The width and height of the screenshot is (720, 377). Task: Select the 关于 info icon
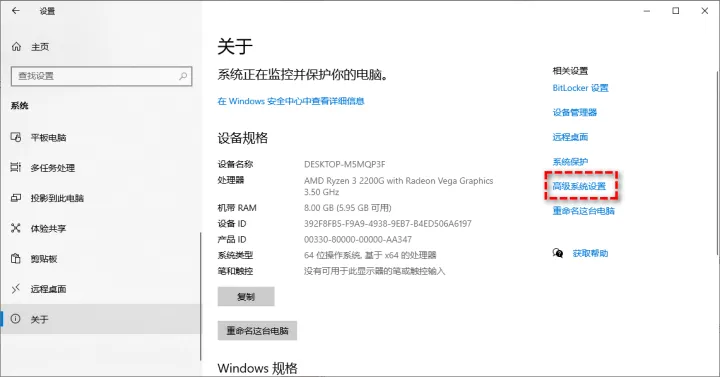pos(16,319)
